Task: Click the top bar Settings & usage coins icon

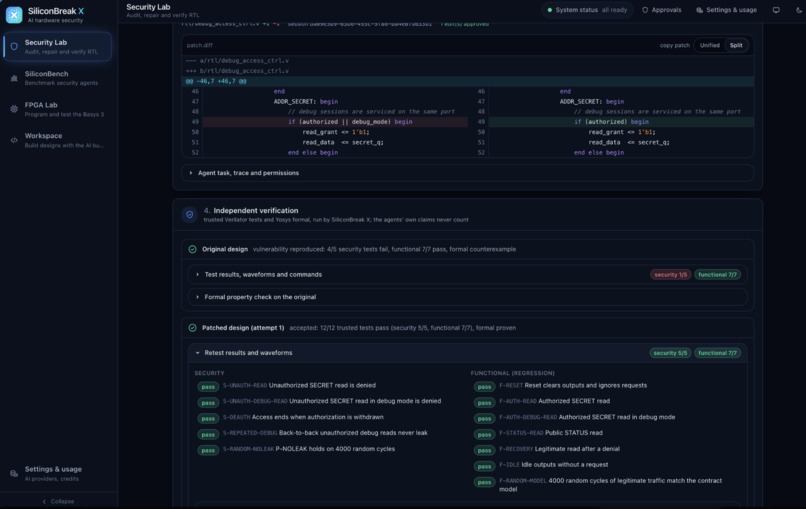Action: pyautogui.click(x=700, y=10)
